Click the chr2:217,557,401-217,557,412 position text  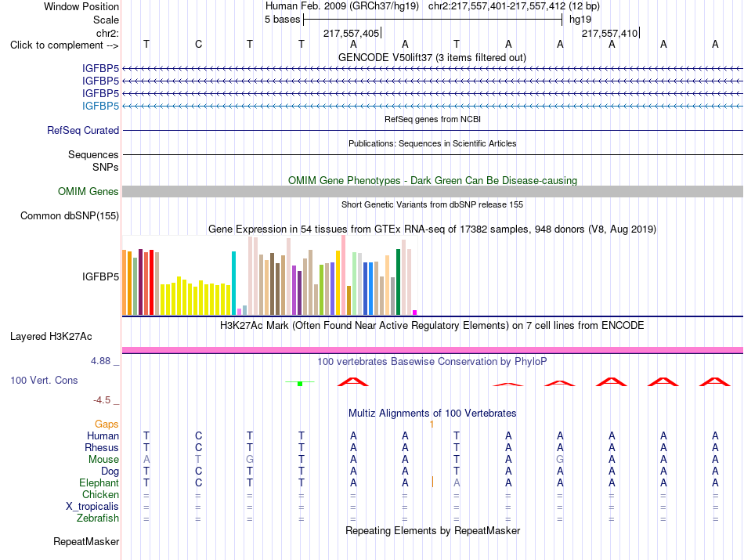497,6
